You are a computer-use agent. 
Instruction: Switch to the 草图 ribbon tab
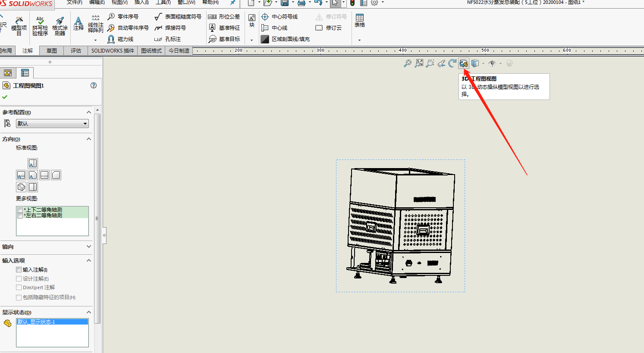(52, 50)
